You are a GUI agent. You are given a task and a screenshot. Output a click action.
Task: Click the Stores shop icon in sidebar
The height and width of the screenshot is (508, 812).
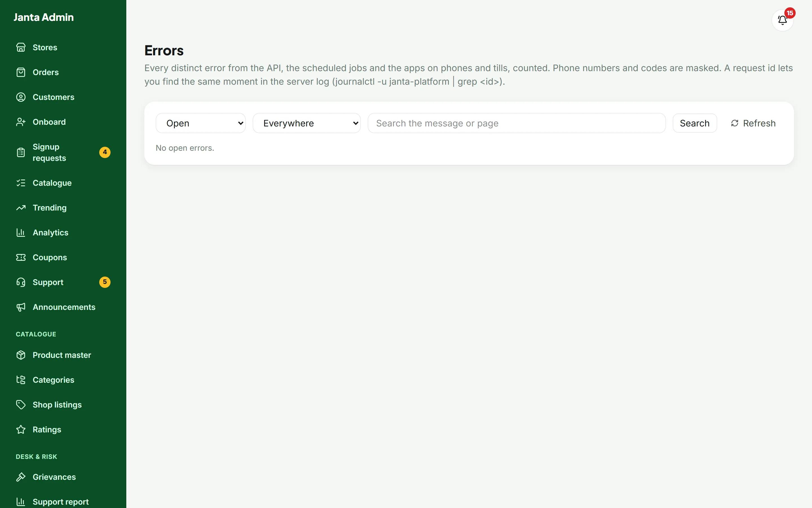pyautogui.click(x=21, y=47)
